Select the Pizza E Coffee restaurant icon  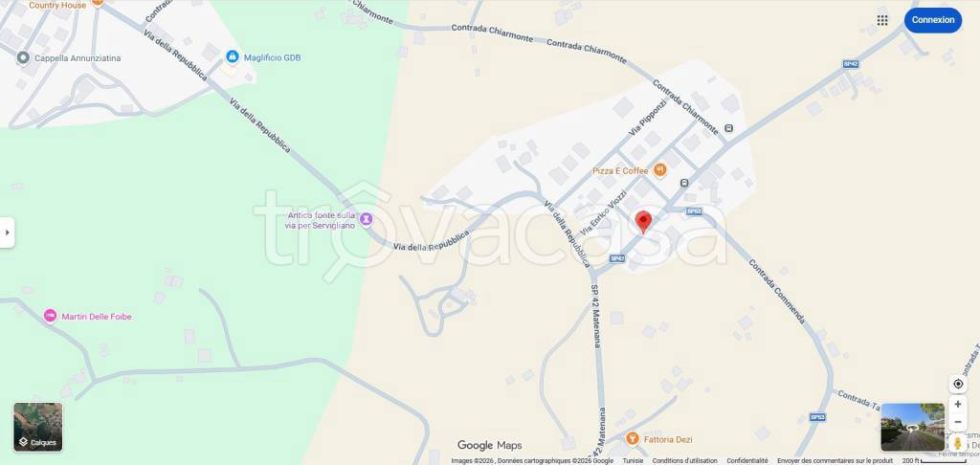click(659, 170)
